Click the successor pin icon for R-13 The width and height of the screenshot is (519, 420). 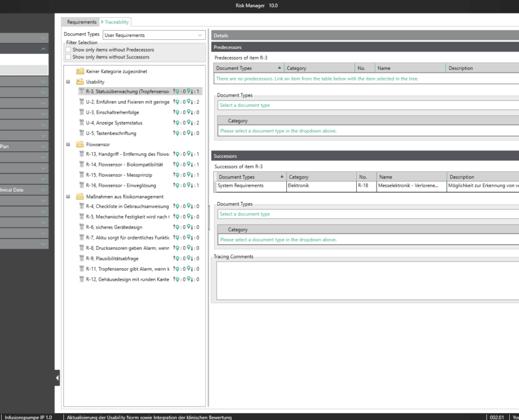[x=189, y=154]
